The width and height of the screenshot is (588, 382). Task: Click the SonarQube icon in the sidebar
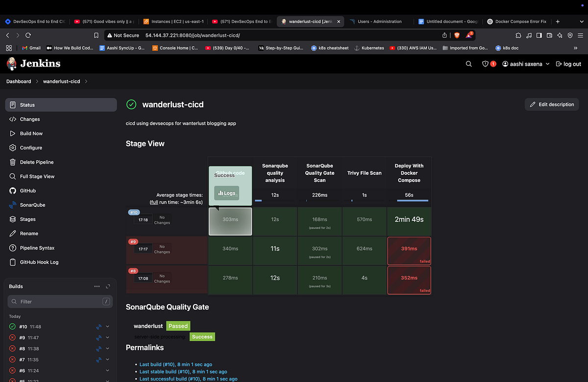coord(13,205)
